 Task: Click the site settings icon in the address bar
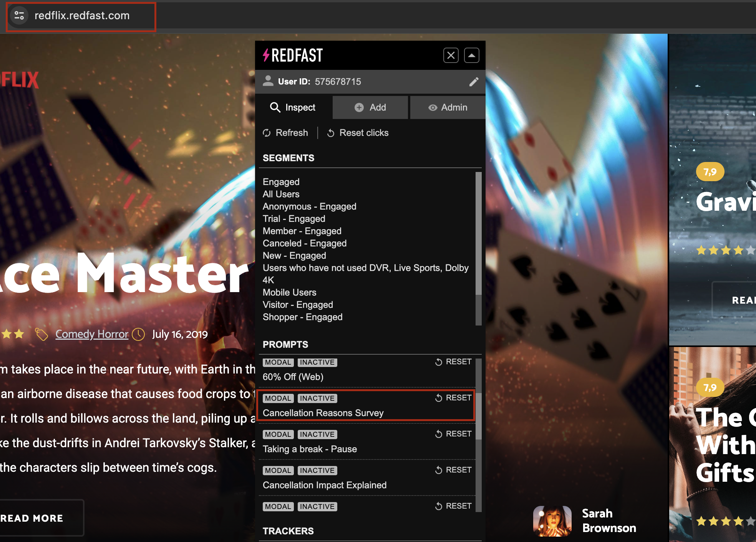19,15
